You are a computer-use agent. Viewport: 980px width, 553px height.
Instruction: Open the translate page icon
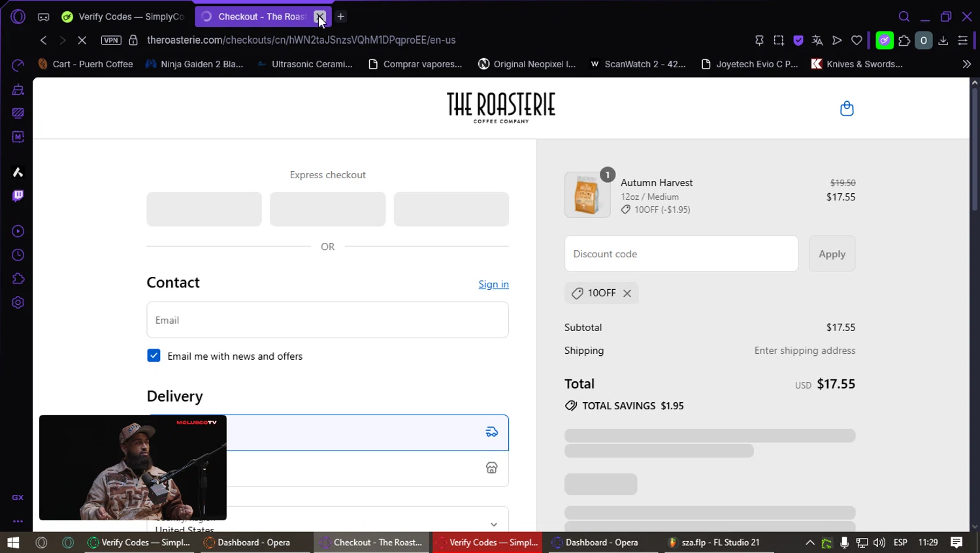(817, 40)
